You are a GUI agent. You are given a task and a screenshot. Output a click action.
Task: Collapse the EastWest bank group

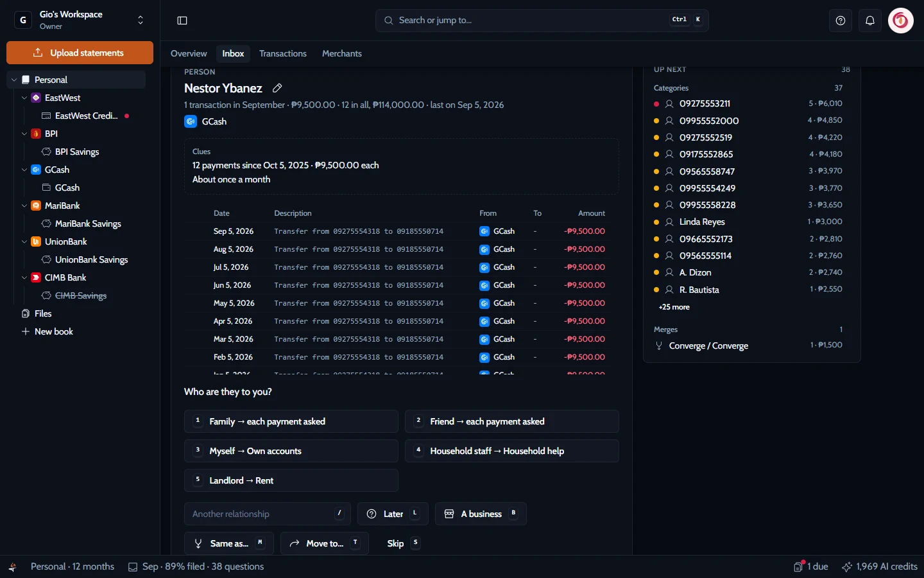24,98
